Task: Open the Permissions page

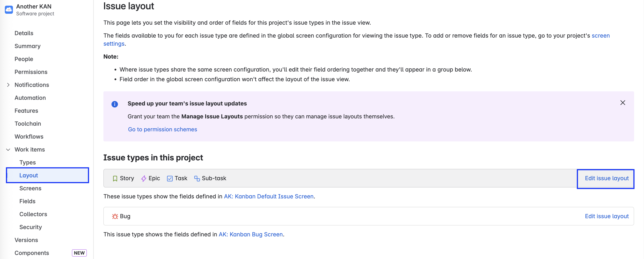Action: 31,72
